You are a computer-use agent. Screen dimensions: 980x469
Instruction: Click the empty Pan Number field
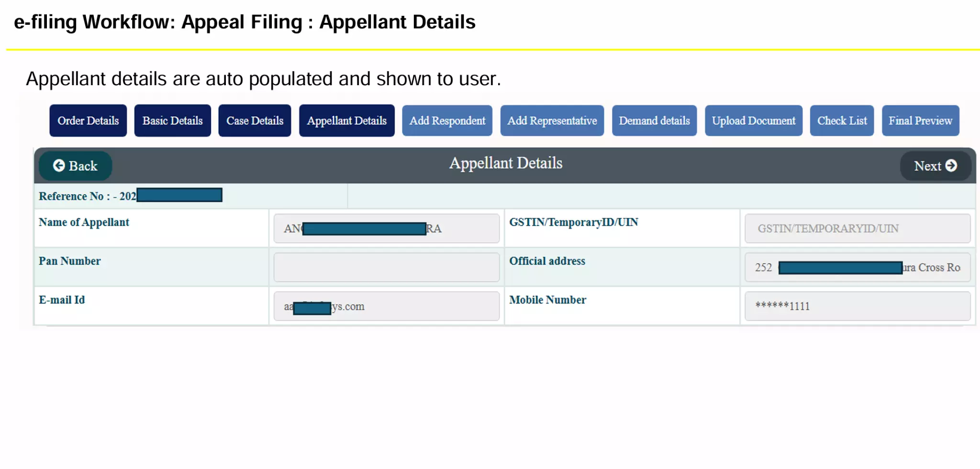pyautogui.click(x=386, y=268)
